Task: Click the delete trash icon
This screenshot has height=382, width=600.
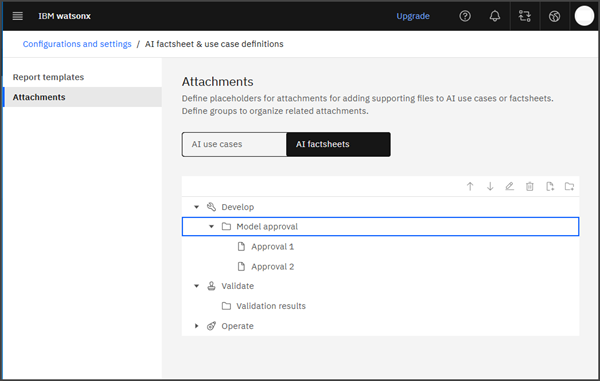Action: coord(530,186)
